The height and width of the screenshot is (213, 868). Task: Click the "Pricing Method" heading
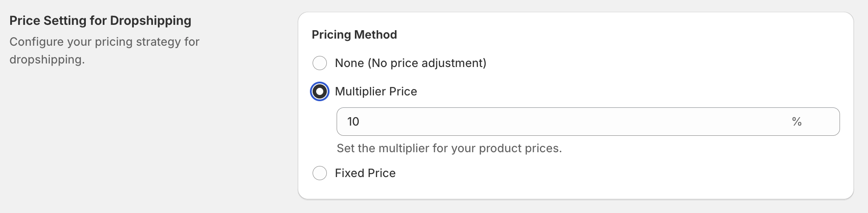tap(354, 35)
